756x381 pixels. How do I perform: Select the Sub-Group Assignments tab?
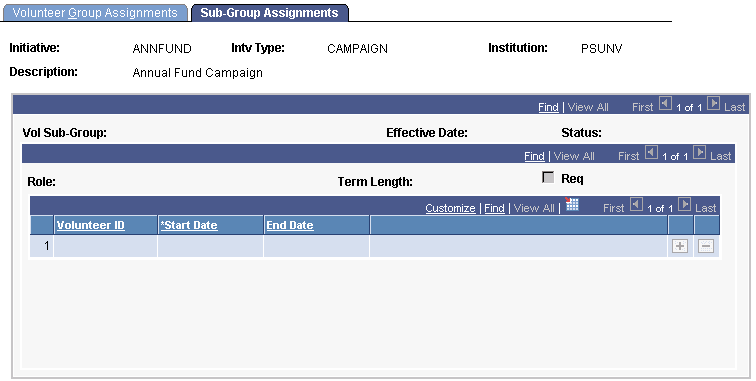click(x=270, y=13)
